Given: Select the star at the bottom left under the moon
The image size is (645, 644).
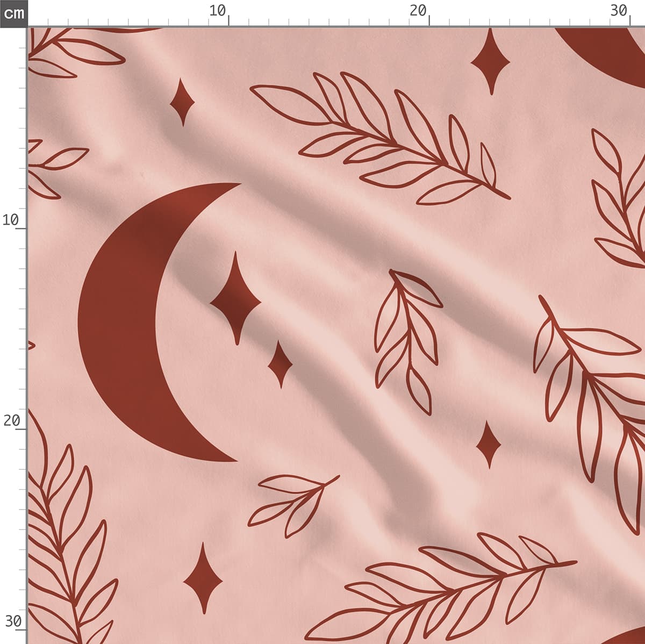Looking at the screenshot, I should 203,579.
